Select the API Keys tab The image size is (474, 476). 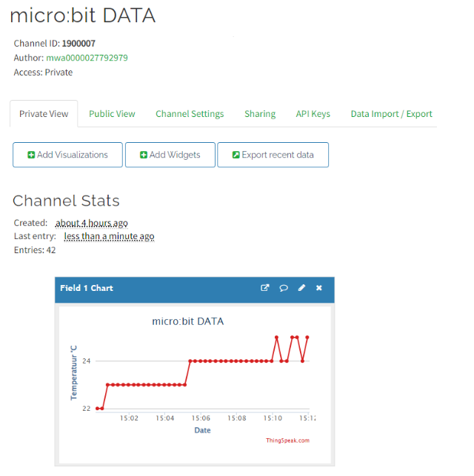313,114
